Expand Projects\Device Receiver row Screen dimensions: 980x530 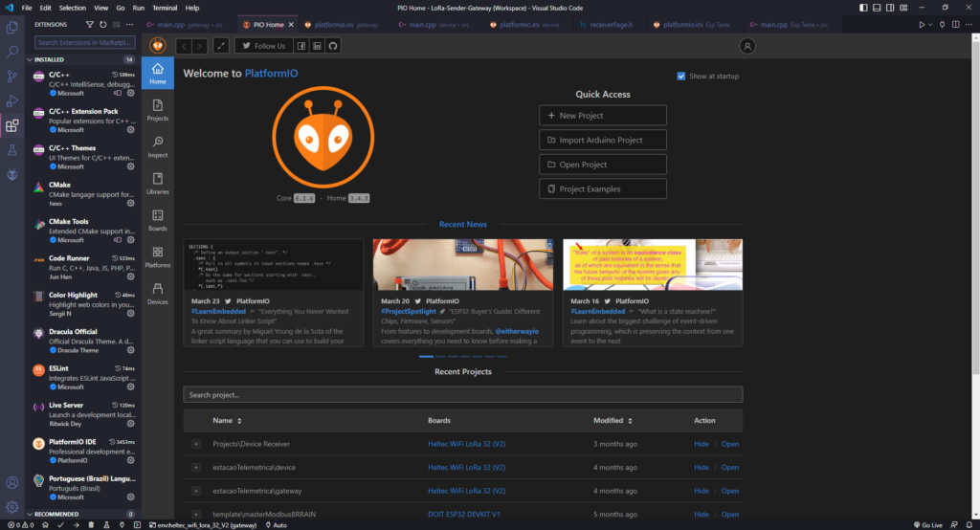[196, 444]
